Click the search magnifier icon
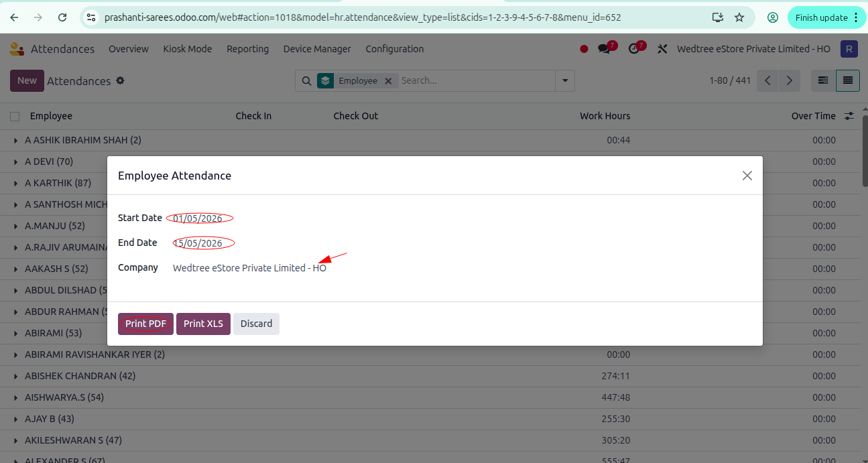 point(306,80)
